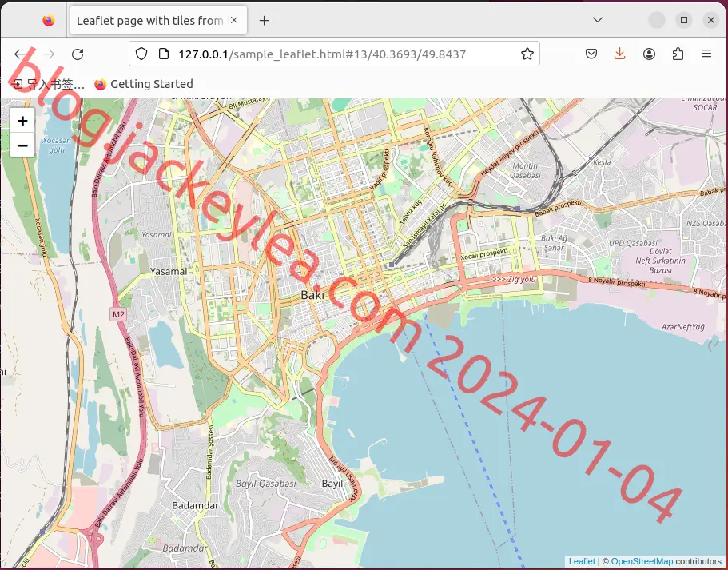Click the Montin Qəsəbəsi label
The image size is (728, 570).
coord(525,170)
